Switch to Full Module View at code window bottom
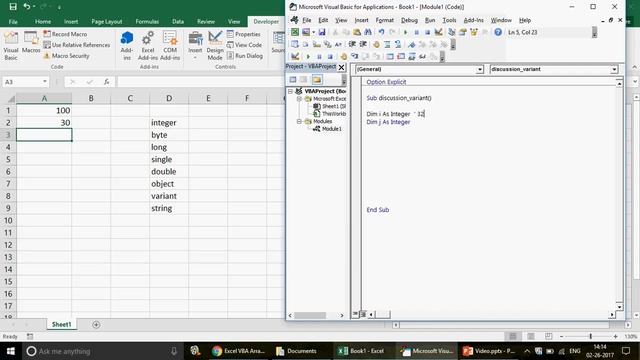640x360 pixels. 363,314
